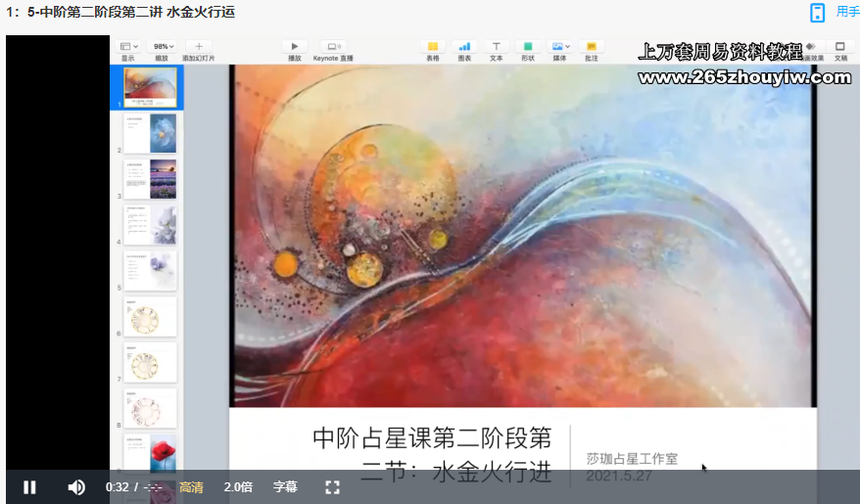
Task: Select slide thumbnail with red poppy
Action: [150, 452]
